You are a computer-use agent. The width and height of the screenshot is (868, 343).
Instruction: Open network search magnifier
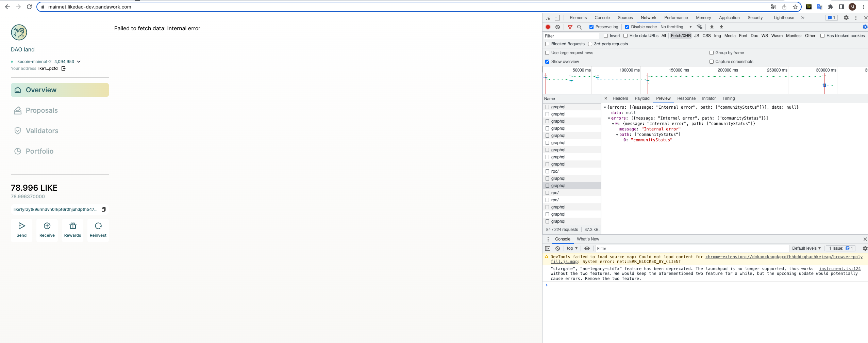579,27
